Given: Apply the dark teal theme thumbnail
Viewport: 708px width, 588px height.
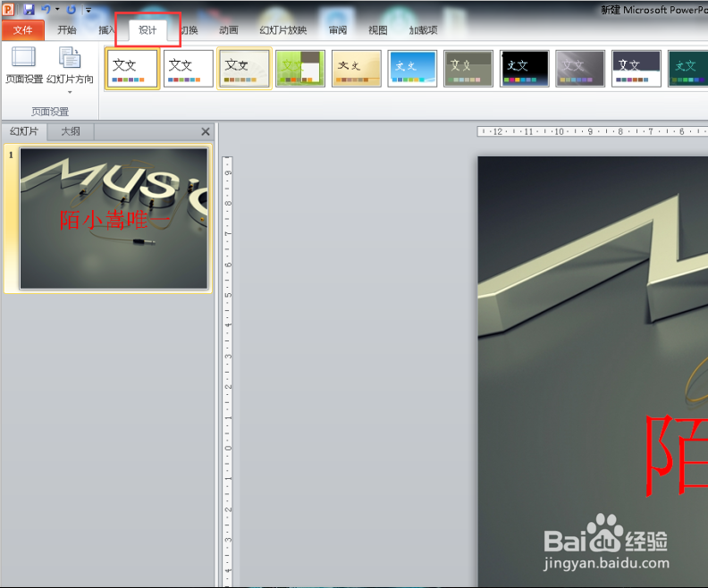Looking at the screenshot, I should point(687,69).
